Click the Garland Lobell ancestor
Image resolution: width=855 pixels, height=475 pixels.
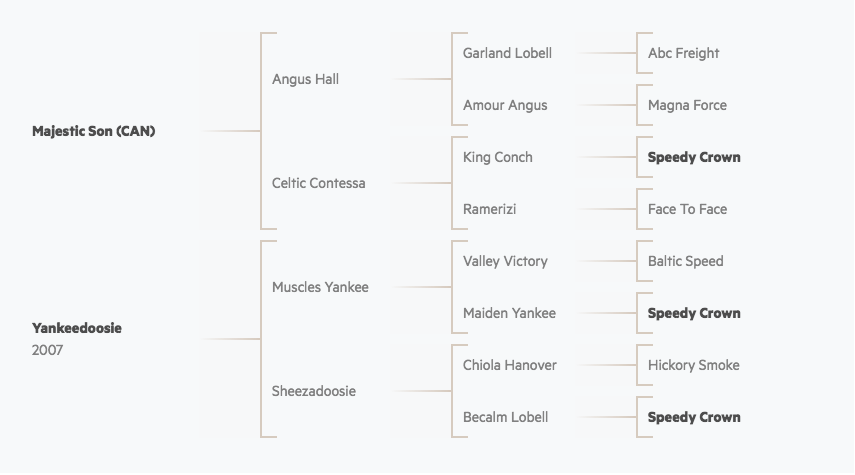pyautogui.click(x=507, y=53)
